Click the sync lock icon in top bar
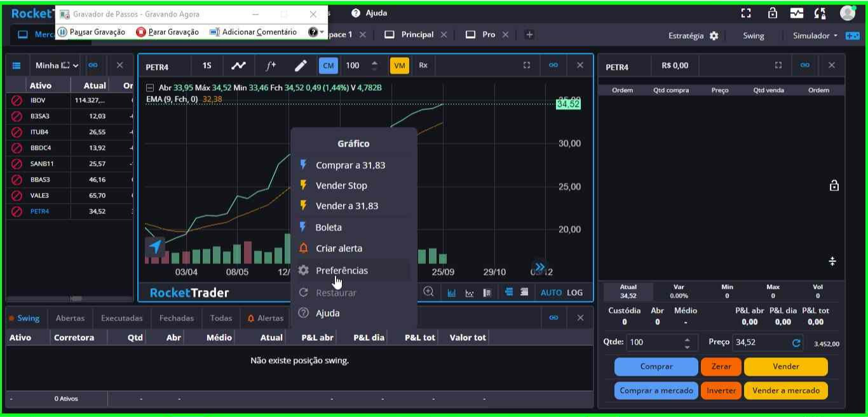 click(x=820, y=13)
